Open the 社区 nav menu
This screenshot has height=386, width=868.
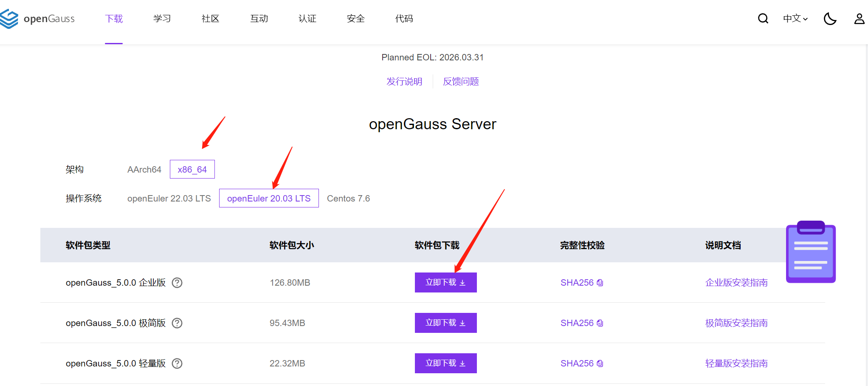point(211,19)
